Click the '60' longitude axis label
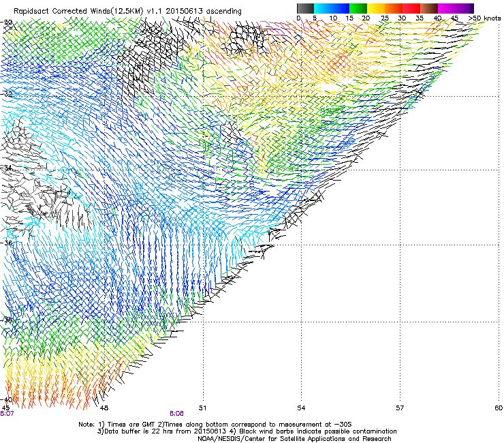The image size is (504, 443). coord(499,408)
